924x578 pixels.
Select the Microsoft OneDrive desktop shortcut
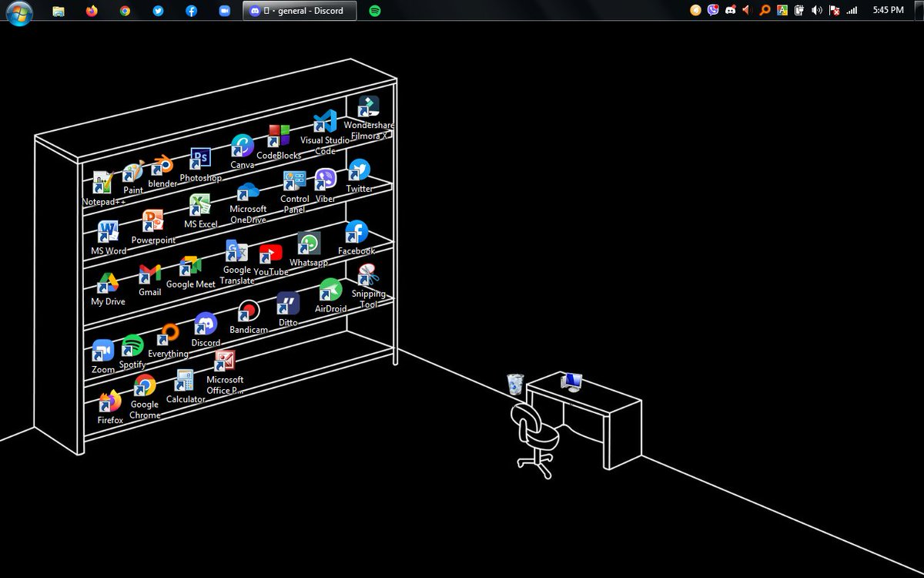click(x=248, y=203)
